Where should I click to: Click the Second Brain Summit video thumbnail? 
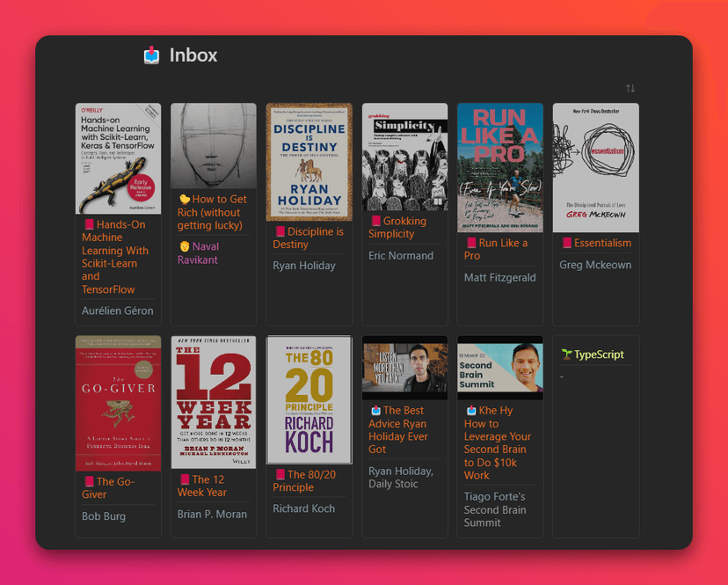click(500, 368)
